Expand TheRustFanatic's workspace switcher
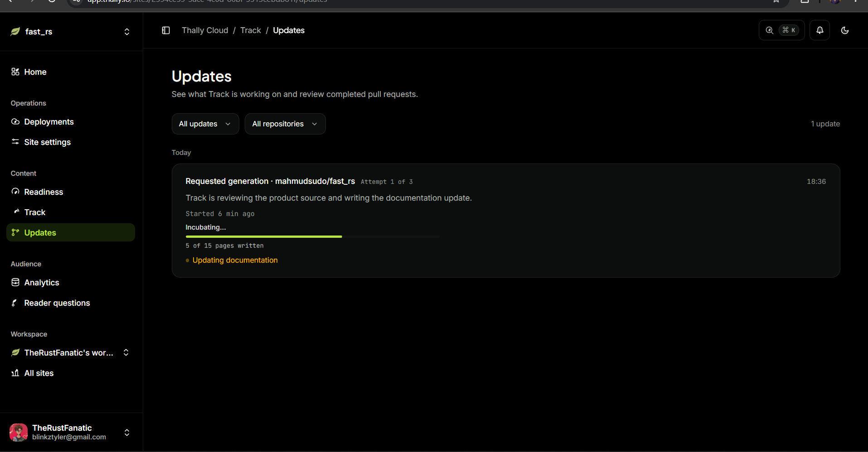The height and width of the screenshot is (452, 868). point(126,352)
